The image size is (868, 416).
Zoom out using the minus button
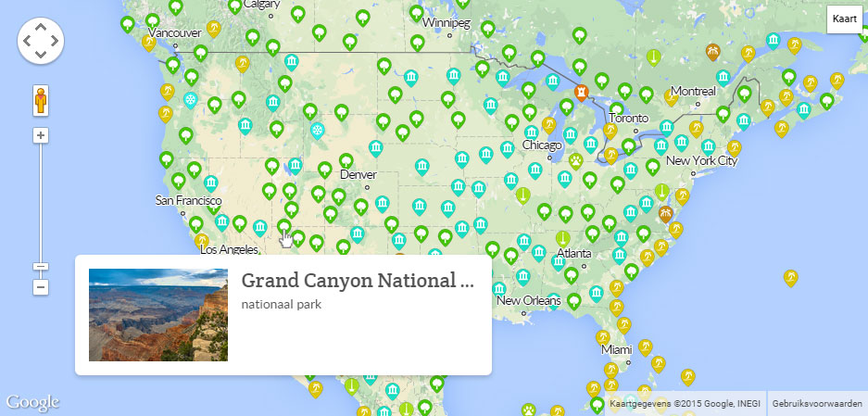pos(41,287)
